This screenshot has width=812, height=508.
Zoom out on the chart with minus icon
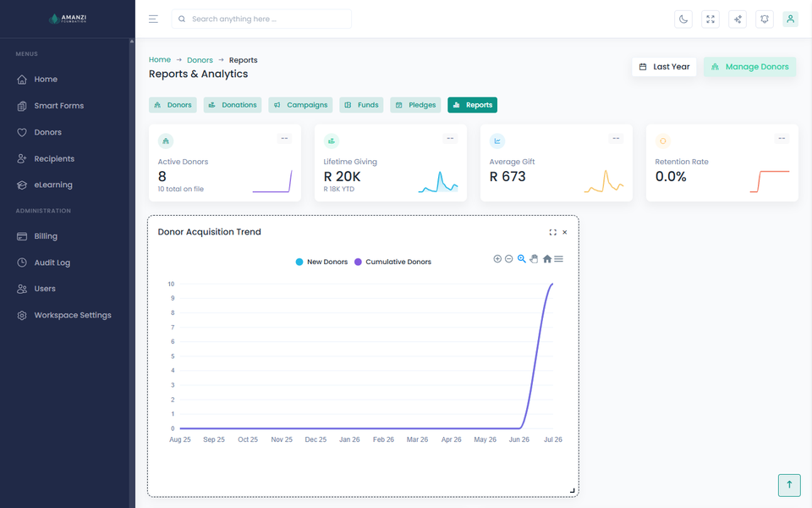(x=509, y=259)
